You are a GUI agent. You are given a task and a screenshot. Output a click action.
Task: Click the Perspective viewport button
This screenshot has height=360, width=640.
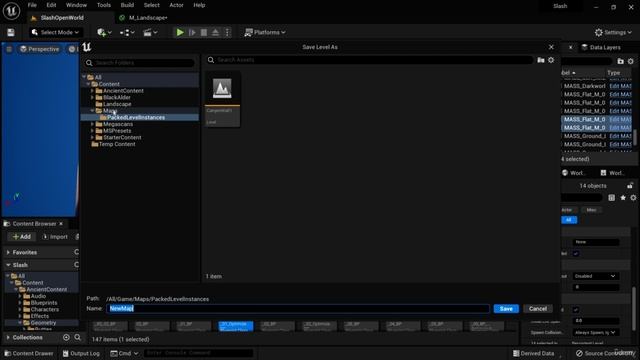(x=40, y=49)
